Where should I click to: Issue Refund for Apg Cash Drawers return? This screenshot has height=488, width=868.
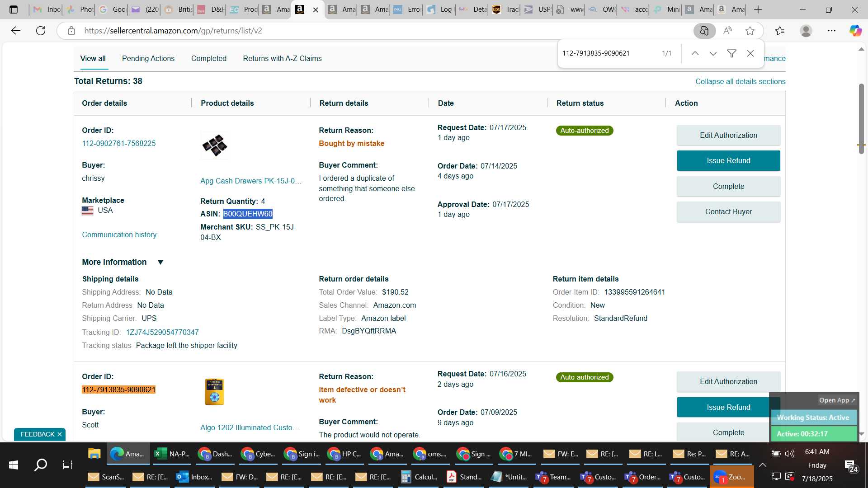[728, 160]
